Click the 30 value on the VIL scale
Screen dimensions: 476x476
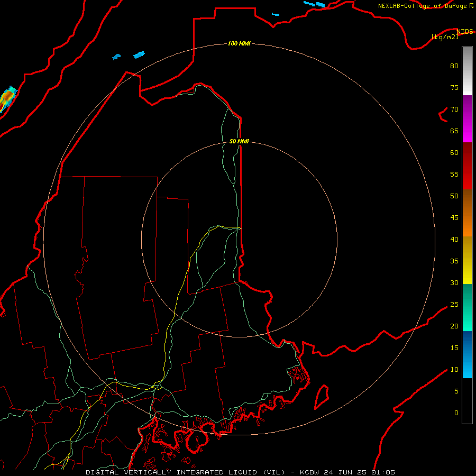click(x=454, y=283)
